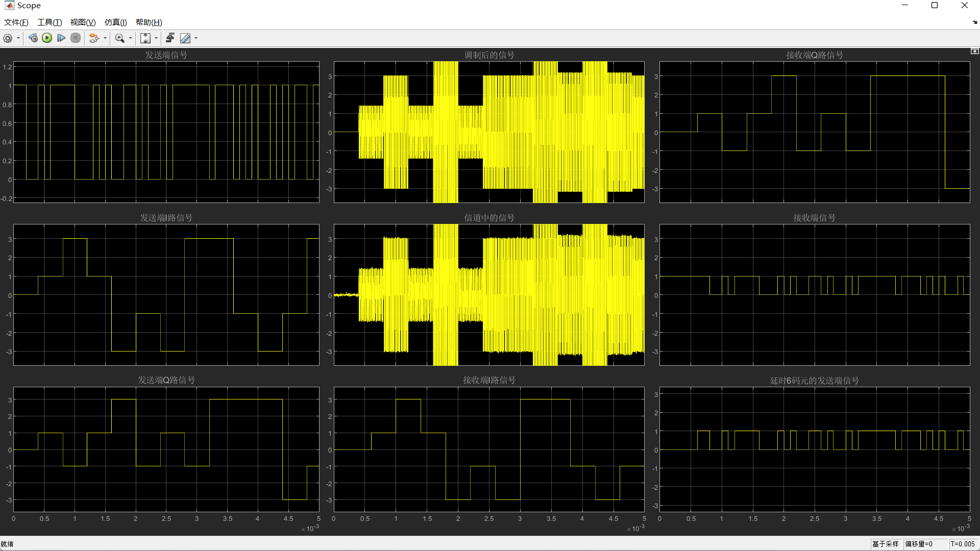
Task: Click the 调制后的信号 plot area
Action: tap(489, 132)
